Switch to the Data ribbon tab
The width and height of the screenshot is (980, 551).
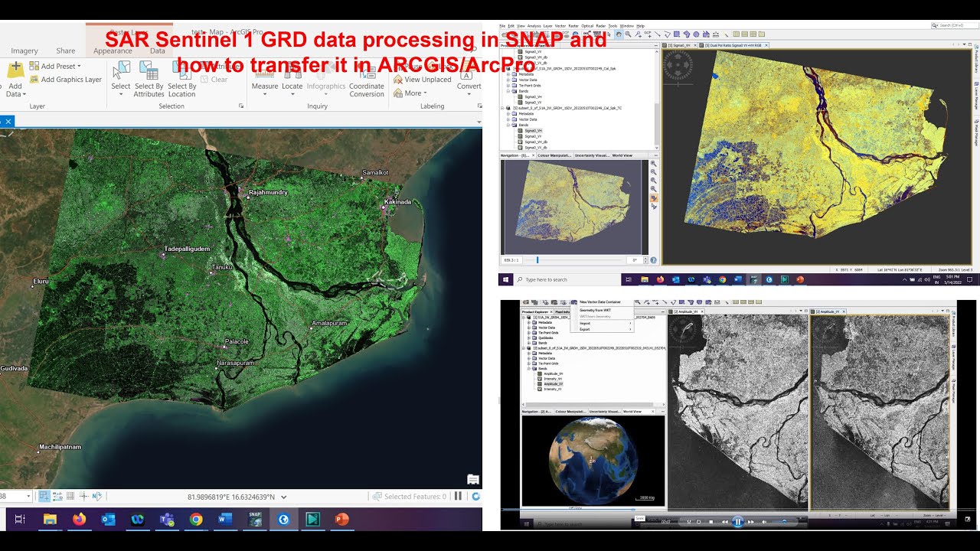[158, 51]
